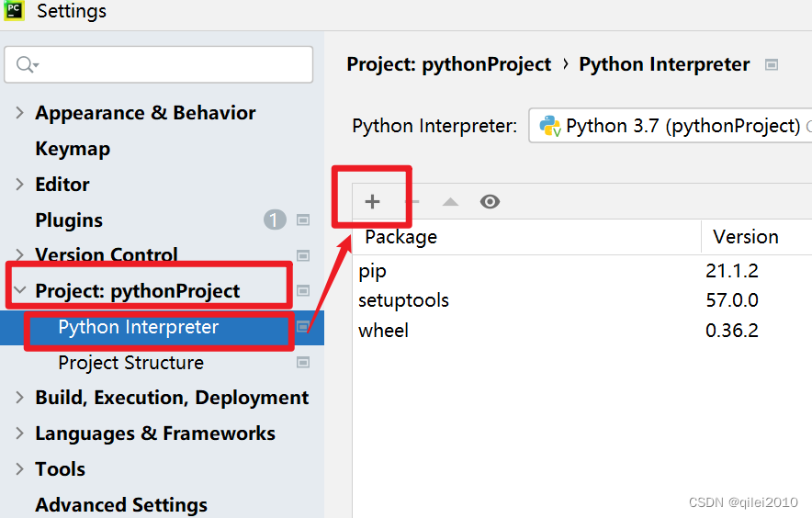The width and height of the screenshot is (812, 518).
Task: Click the project-level icon beside Plugins
Action: 303,220
